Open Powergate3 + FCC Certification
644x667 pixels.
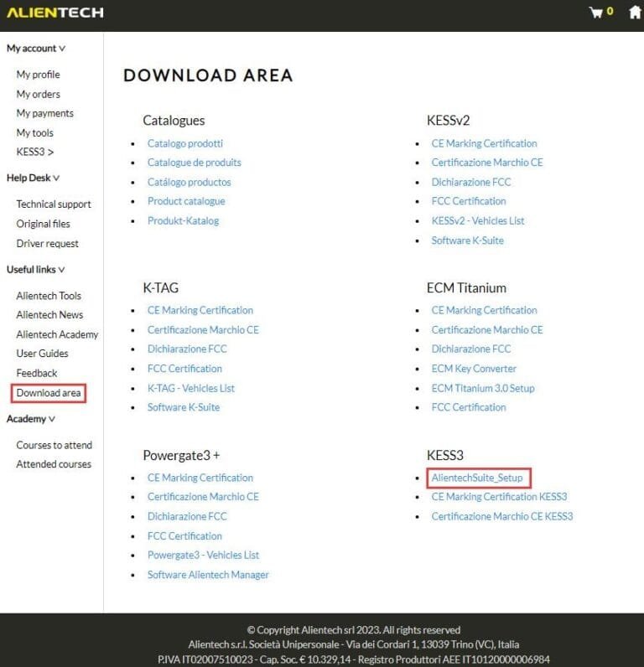[x=184, y=536]
